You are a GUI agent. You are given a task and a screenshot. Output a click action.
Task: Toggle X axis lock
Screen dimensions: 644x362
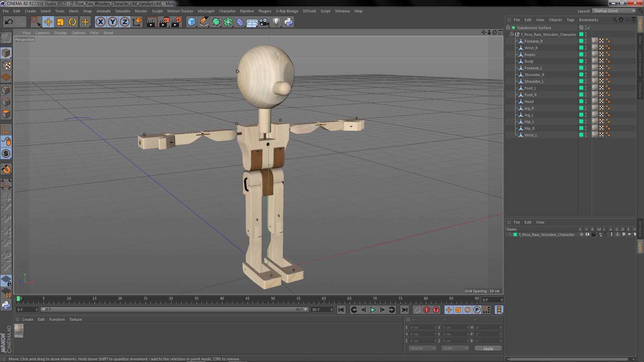pyautogui.click(x=100, y=22)
